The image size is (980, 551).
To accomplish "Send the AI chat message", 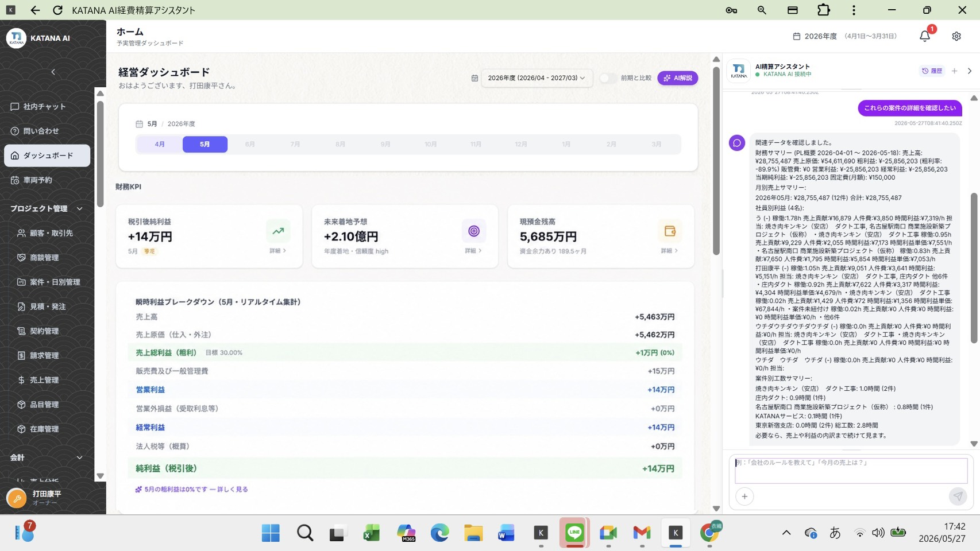I will pyautogui.click(x=958, y=496).
